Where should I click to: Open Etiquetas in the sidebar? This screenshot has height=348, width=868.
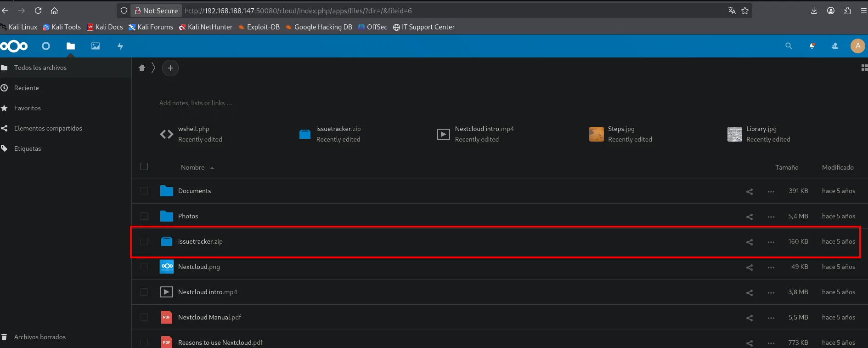coord(66,148)
